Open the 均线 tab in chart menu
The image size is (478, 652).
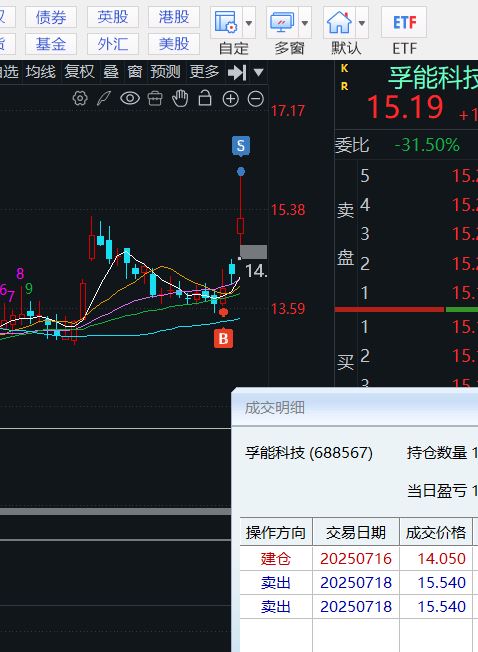pos(41,72)
